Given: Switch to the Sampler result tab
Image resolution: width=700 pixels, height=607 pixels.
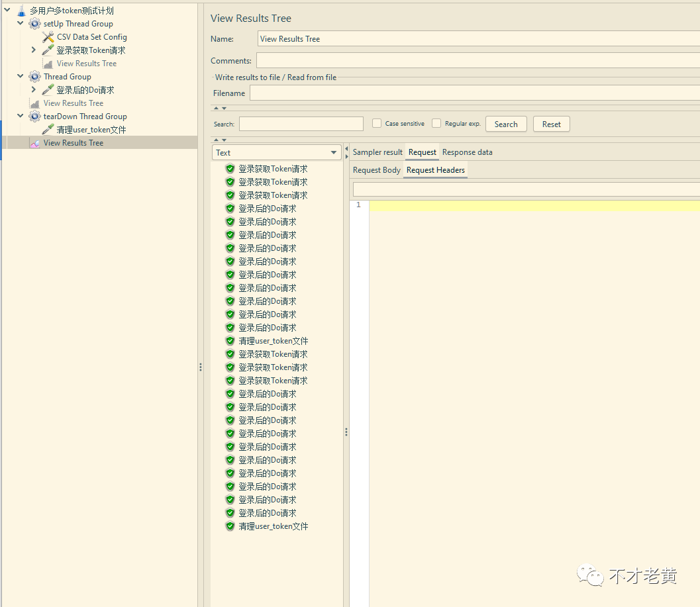Looking at the screenshot, I should coord(377,152).
